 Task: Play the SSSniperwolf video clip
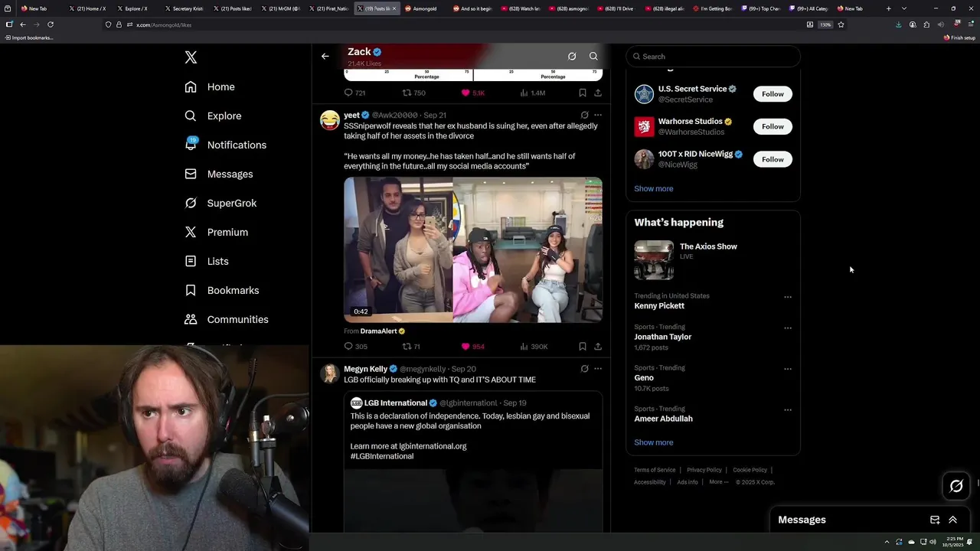tap(473, 249)
